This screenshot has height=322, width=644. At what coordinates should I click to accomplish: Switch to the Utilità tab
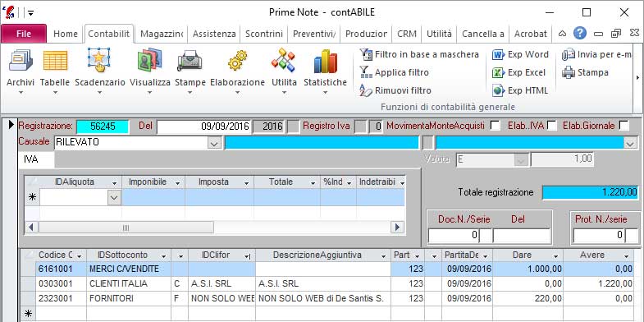(x=439, y=34)
